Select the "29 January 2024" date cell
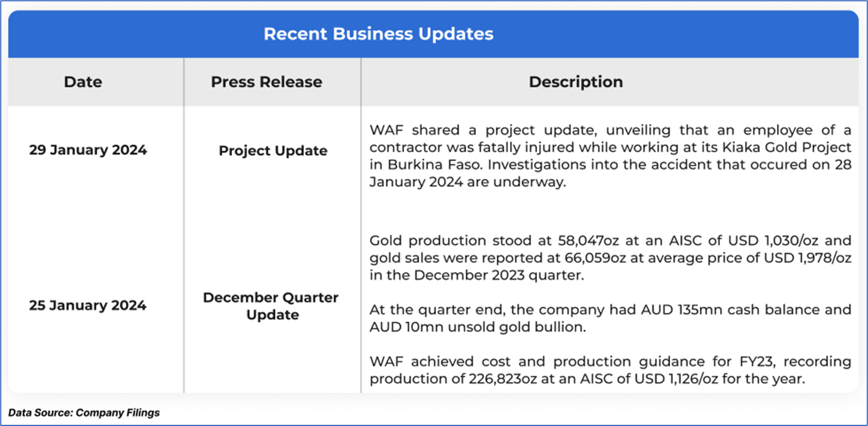This screenshot has width=868, height=426. [x=88, y=150]
